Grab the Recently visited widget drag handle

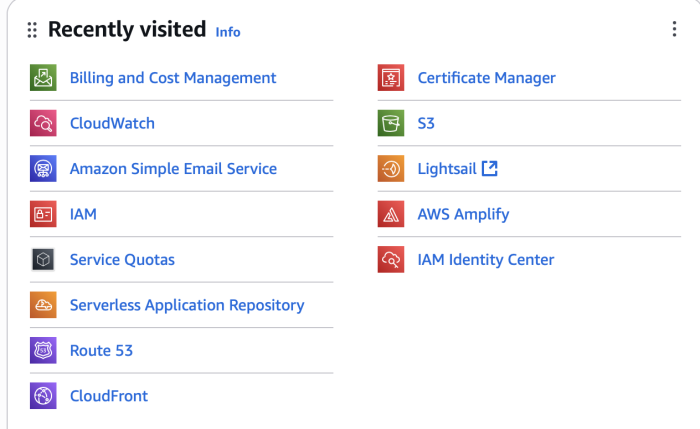click(x=32, y=30)
